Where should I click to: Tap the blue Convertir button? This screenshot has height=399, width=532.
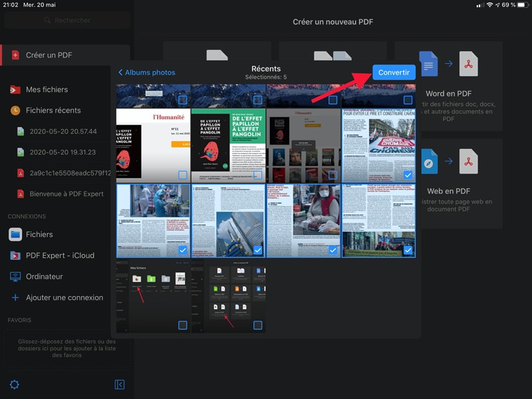(394, 72)
